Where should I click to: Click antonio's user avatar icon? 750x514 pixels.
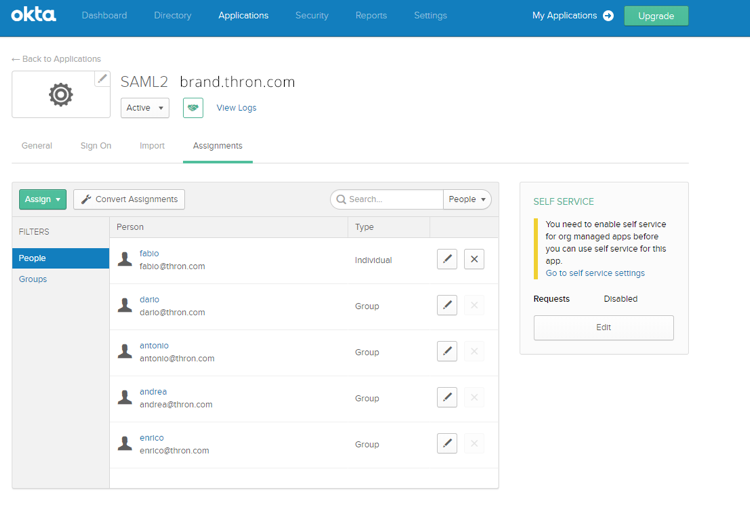pos(125,351)
